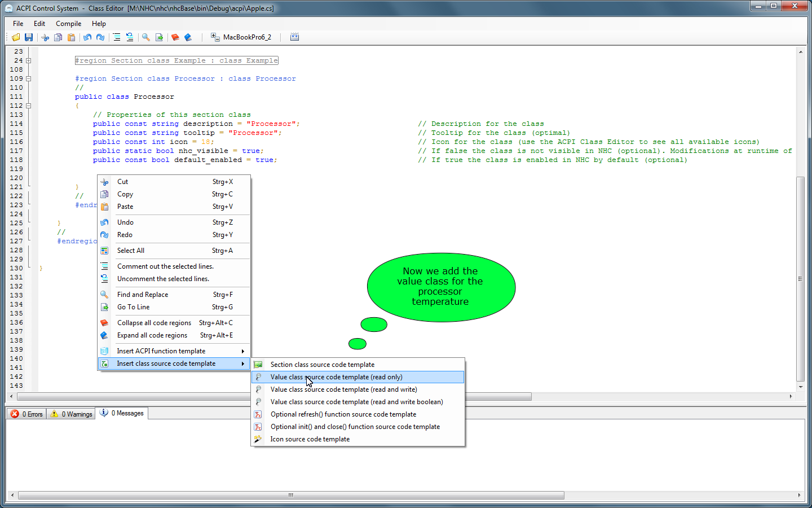Toggle the 0 Errors filter button

pyautogui.click(x=27, y=414)
